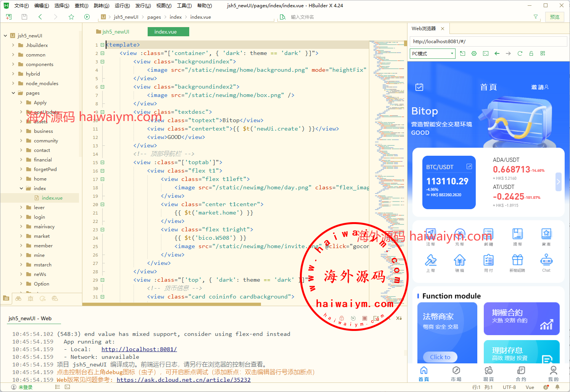Open the debug bug icon in sidebar footer

click(31, 298)
